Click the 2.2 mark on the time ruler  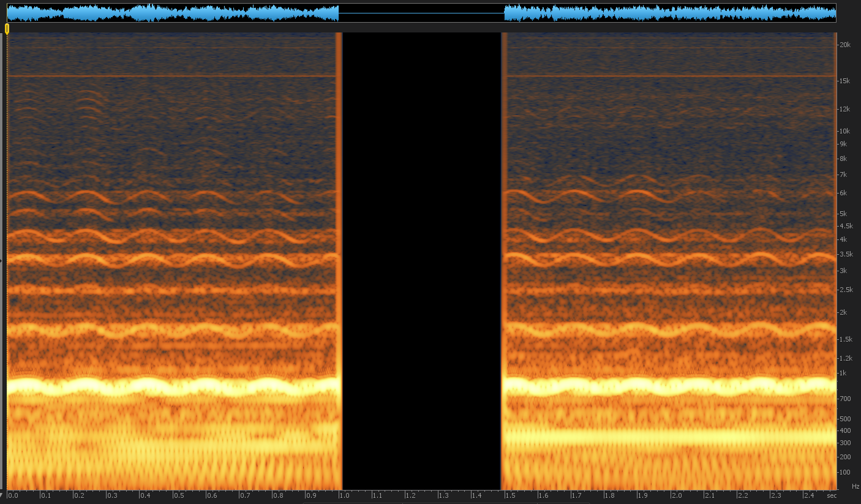(742, 495)
